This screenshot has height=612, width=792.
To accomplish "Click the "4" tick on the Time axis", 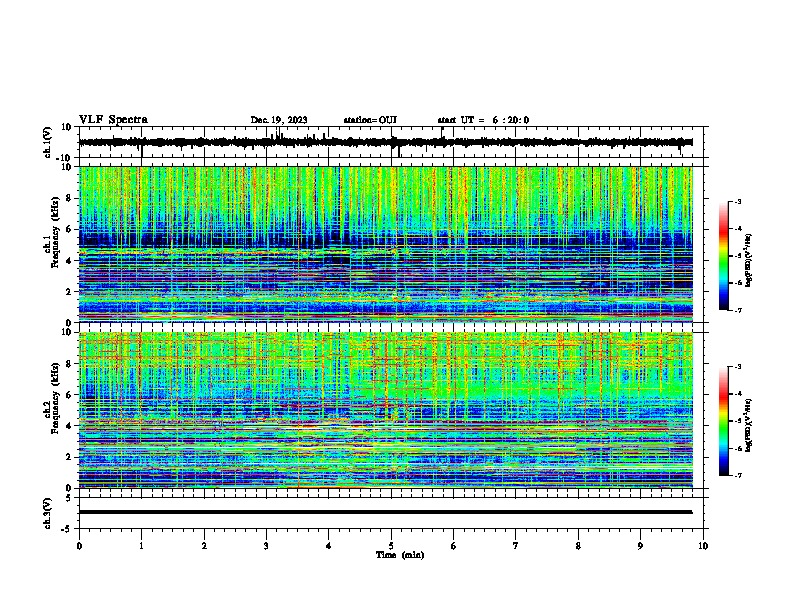I will (x=329, y=546).
